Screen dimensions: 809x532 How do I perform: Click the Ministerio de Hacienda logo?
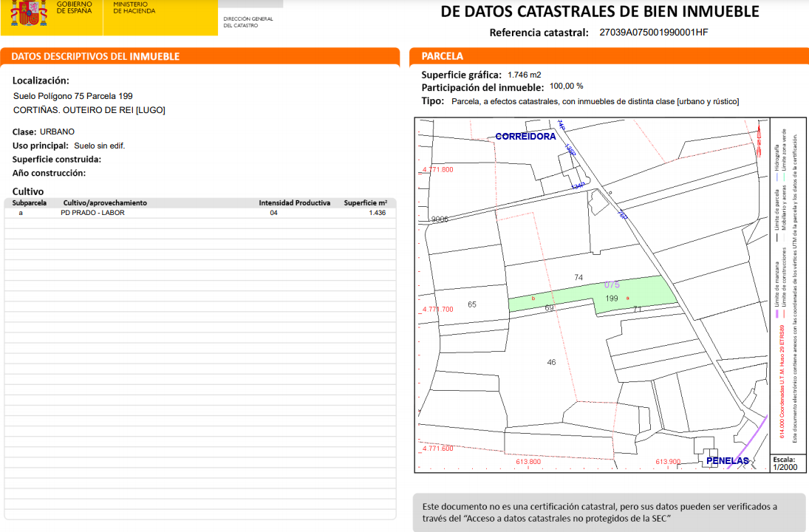[134, 7]
